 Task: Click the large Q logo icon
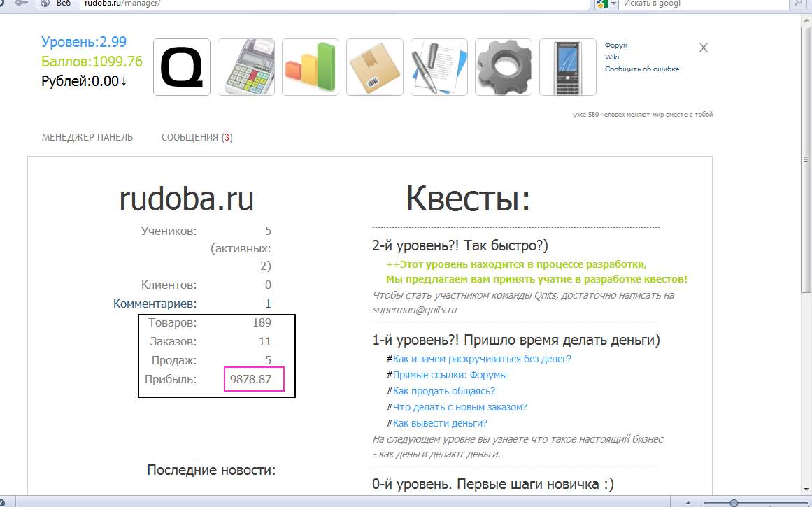181,67
